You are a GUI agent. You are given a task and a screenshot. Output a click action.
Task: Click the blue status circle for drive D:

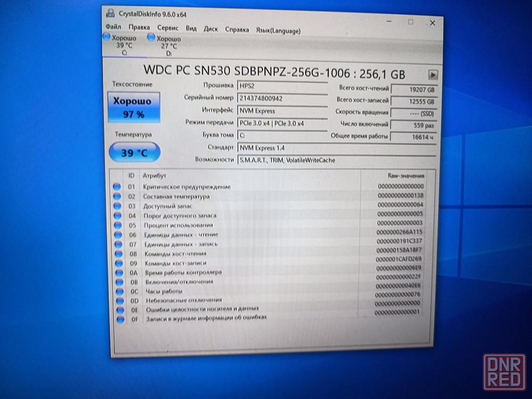pos(151,37)
